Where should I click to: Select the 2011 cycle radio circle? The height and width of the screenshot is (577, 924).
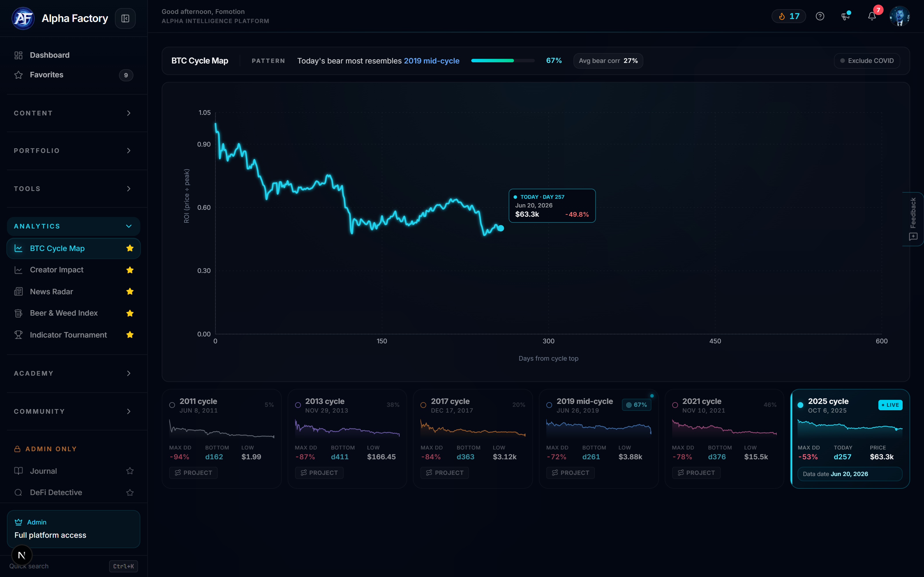pyautogui.click(x=172, y=405)
